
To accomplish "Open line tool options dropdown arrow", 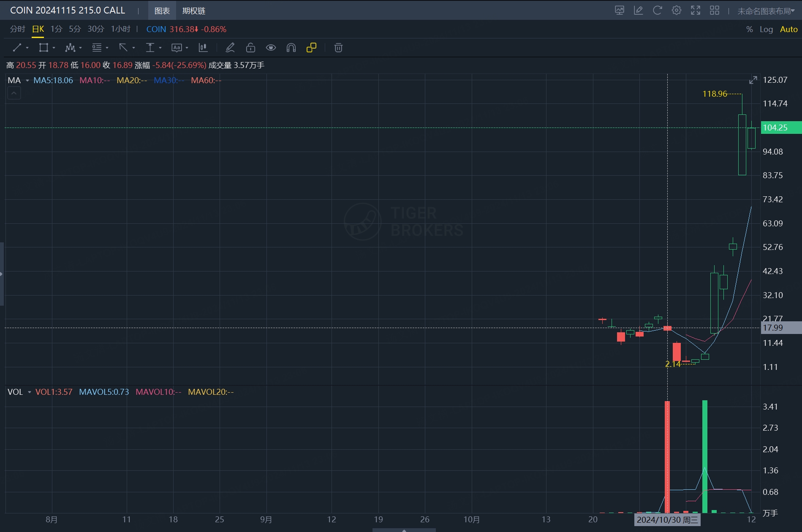I will tap(27, 48).
